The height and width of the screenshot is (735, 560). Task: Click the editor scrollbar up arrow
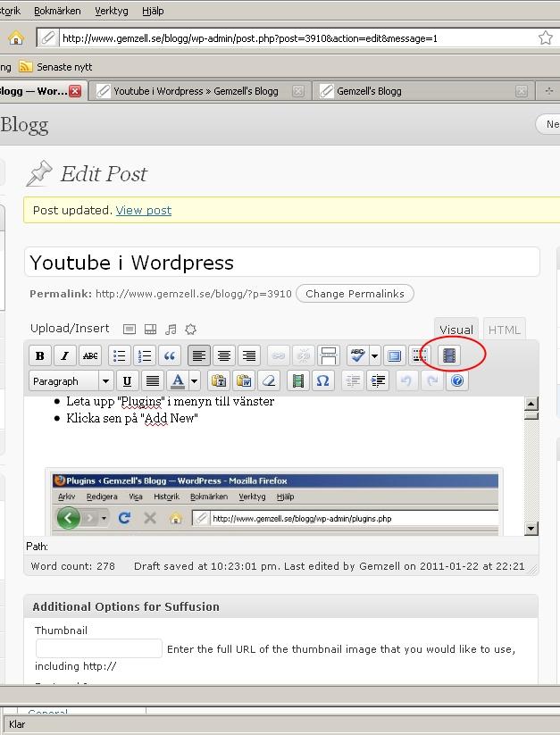(x=531, y=404)
